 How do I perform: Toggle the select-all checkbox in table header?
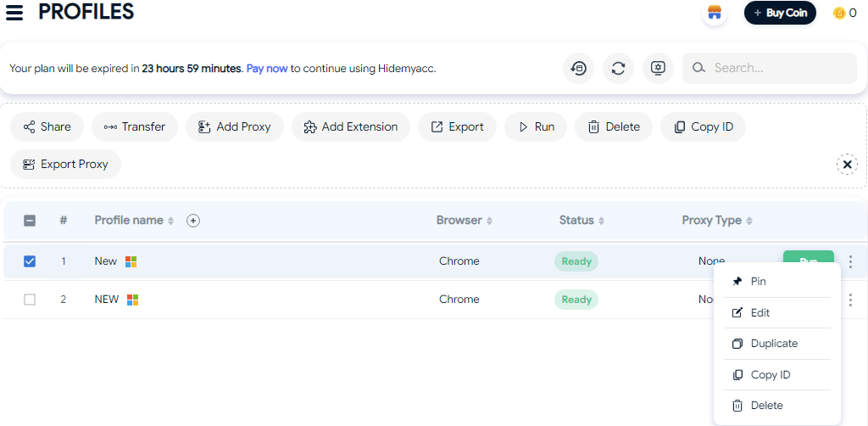pyautogui.click(x=30, y=221)
